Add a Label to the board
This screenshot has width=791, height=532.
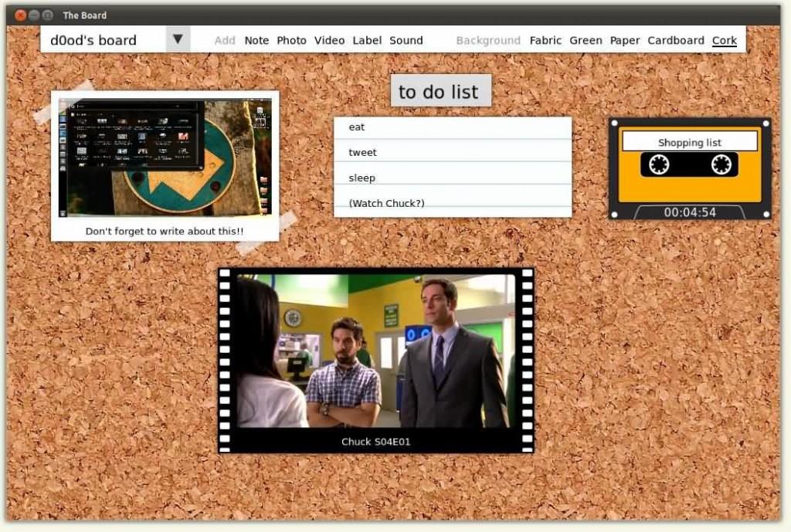367,40
